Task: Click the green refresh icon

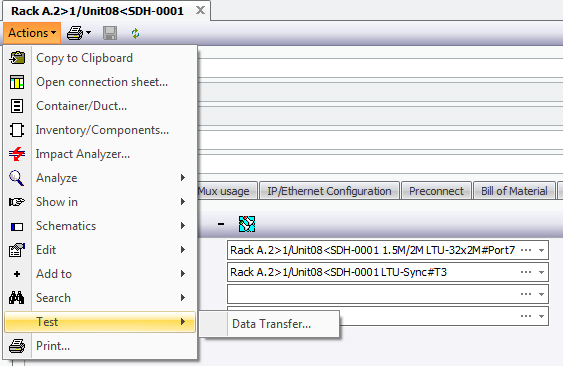Action: [x=135, y=33]
